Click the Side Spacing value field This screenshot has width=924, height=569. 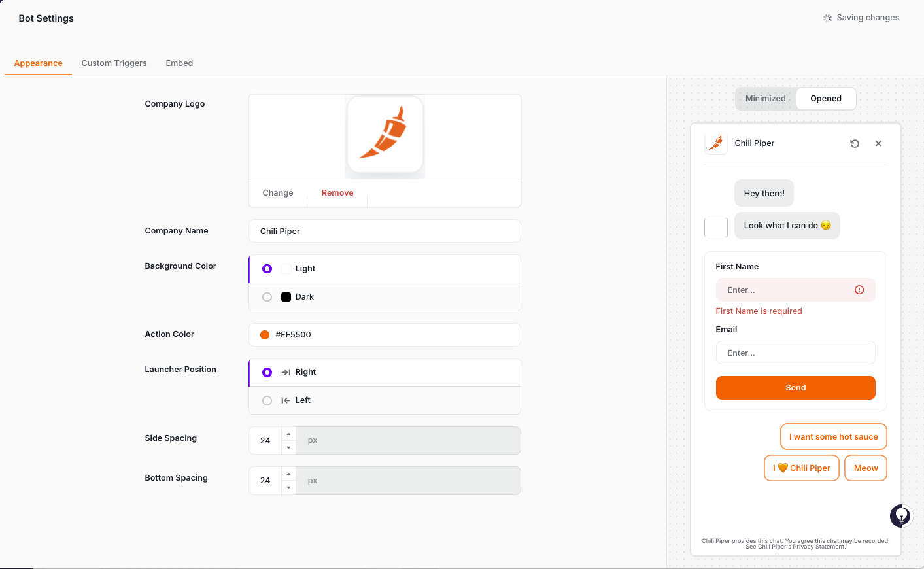265,441
